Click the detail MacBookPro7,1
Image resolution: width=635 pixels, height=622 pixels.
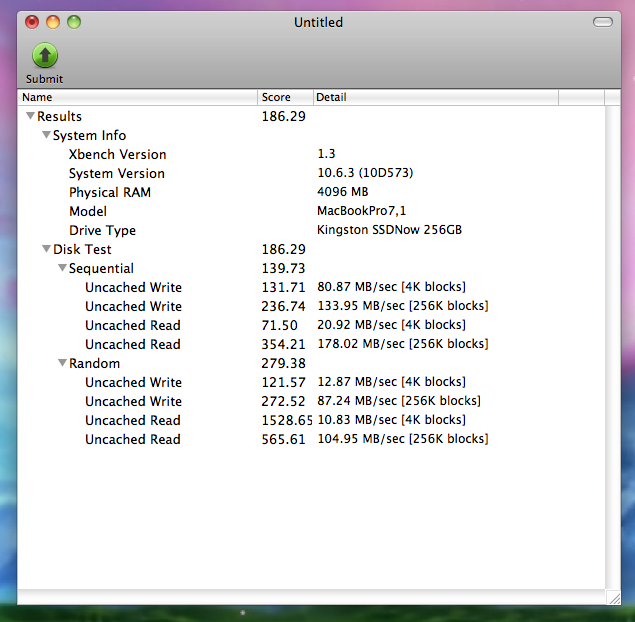pyautogui.click(x=362, y=211)
